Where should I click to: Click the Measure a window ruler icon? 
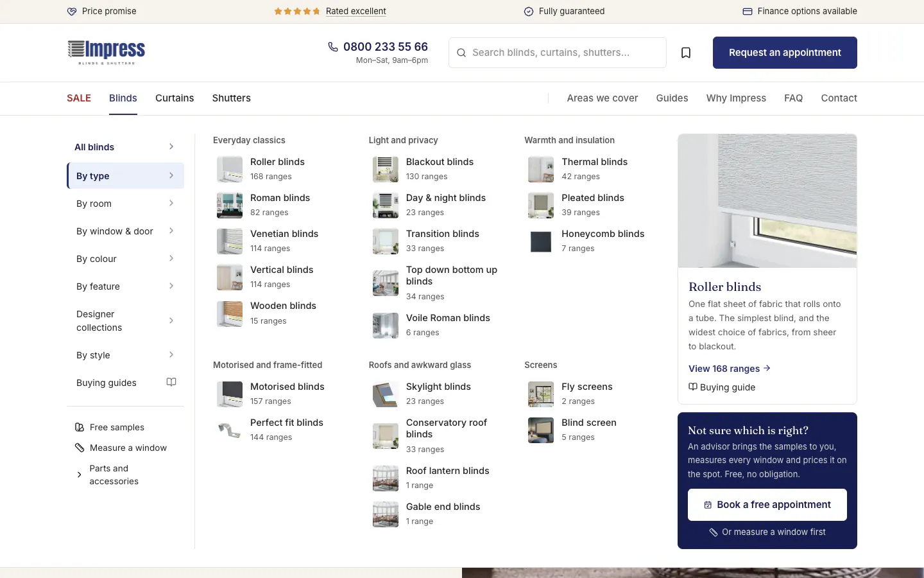[80, 448]
